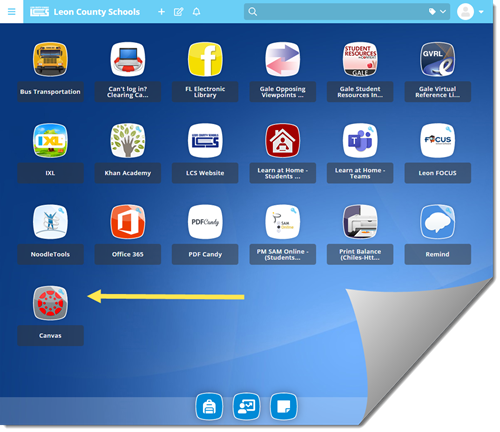
Task: Click the search magnifier icon
Action: tap(253, 12)
